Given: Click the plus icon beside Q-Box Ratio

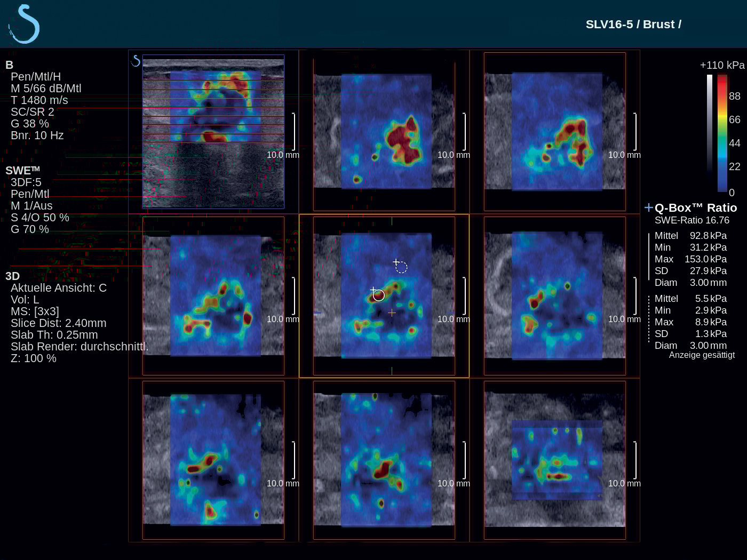Looking at the screenshot, I should 648,207.
